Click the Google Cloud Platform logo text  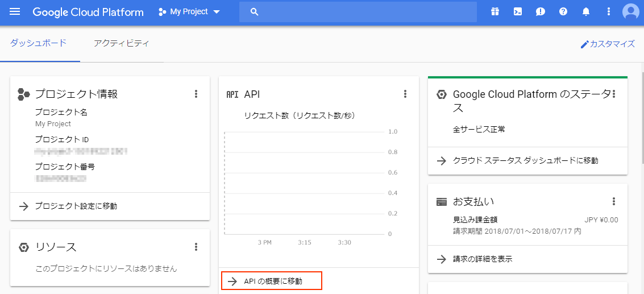coord(88,12)
